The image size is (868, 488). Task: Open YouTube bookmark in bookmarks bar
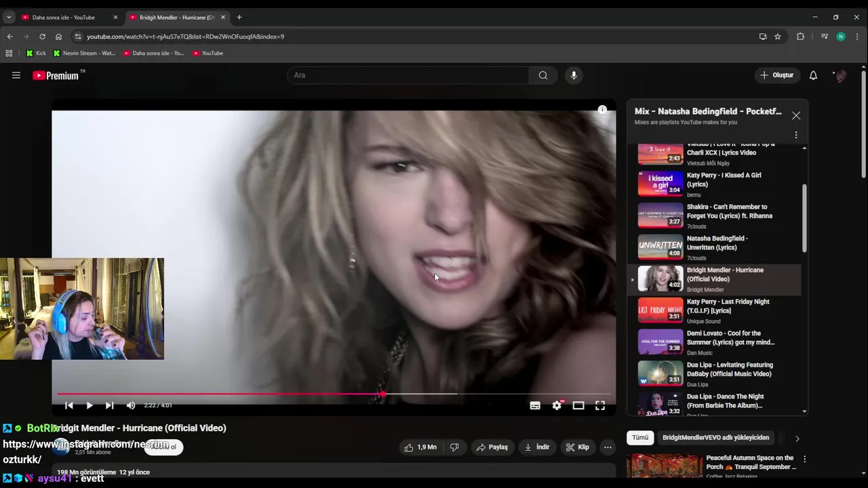tap(208, 53)
